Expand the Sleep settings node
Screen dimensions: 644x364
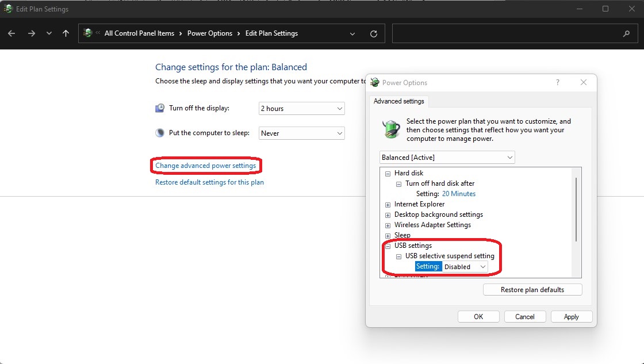[x=388, y=235]
